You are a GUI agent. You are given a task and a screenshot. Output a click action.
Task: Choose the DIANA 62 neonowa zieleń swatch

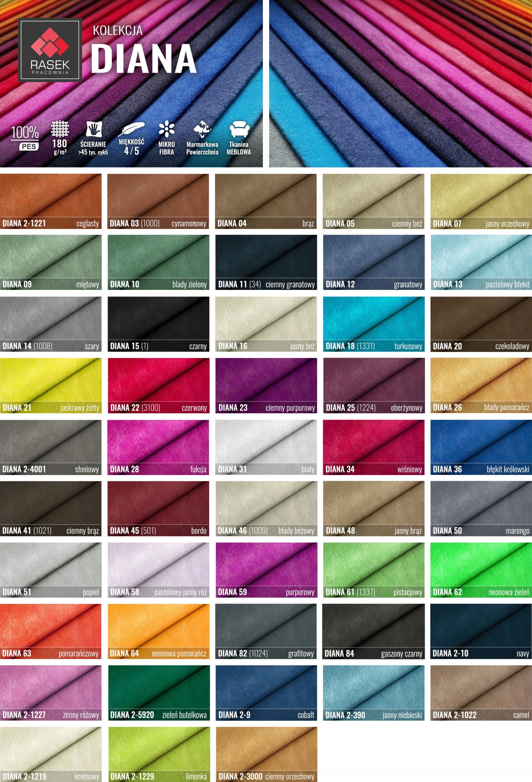click(481, 570)
